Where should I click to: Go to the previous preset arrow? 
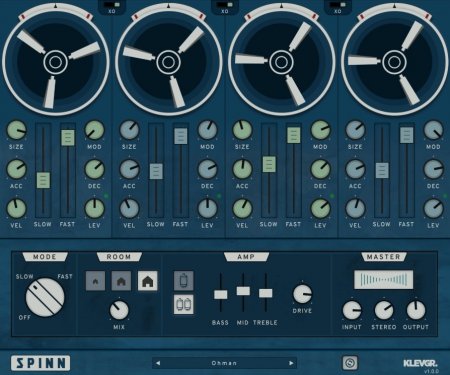pyautogui.click(x=158, y=363)
